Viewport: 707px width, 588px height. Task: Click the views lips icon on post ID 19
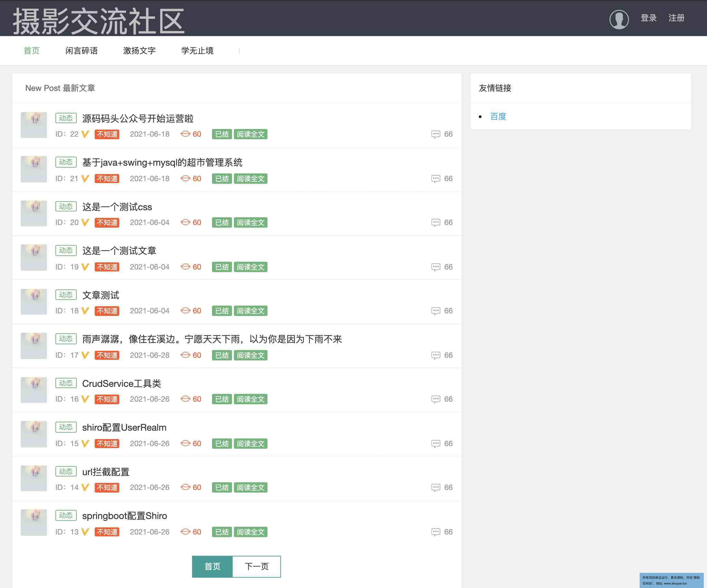click(x=185, y=266)
